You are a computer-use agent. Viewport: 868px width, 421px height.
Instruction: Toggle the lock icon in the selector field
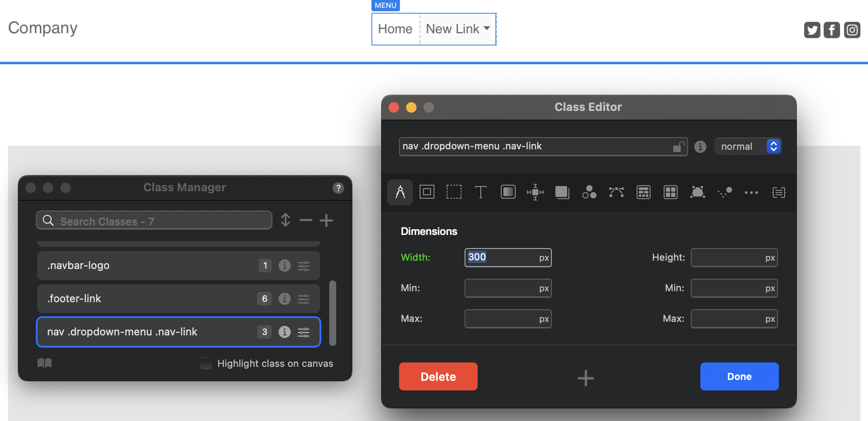pos(678,147)
